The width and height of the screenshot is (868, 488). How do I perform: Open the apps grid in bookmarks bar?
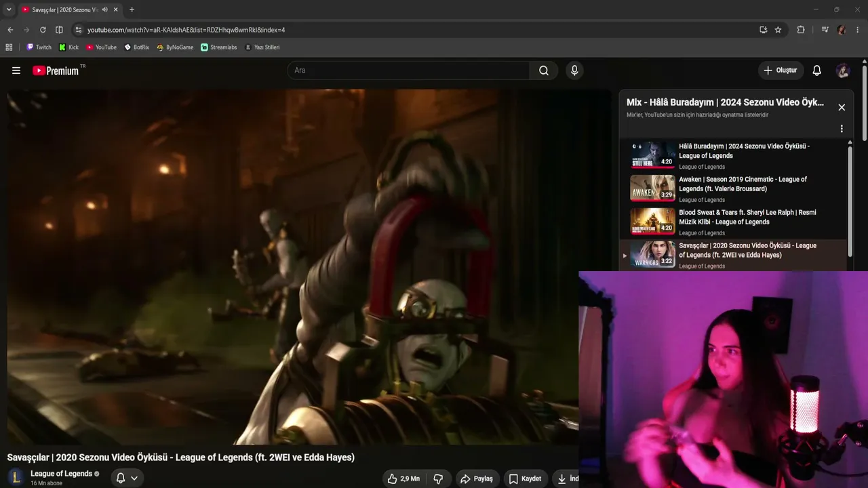pyautogui.click(x=9, y=47)
